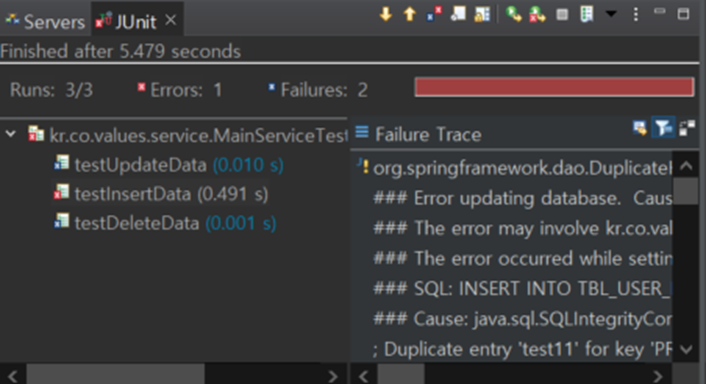
Task: Select the 'SQL: INSERT INTO TBL_USER' line
Action: (522, 289)
